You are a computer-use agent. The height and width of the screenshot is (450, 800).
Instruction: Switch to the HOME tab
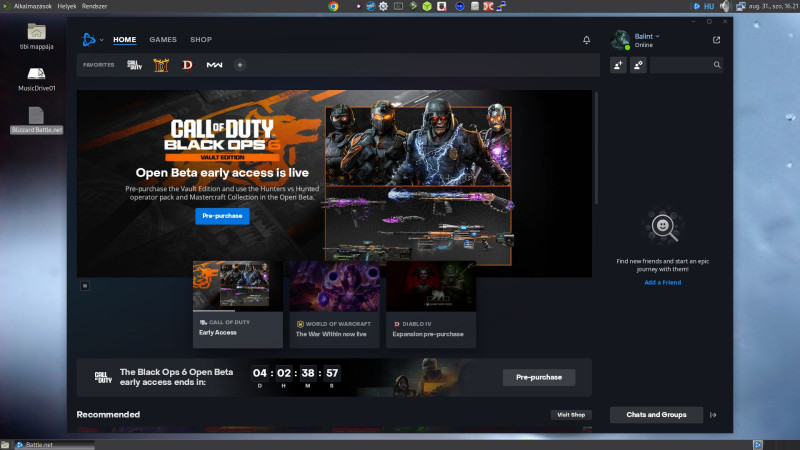124,39
